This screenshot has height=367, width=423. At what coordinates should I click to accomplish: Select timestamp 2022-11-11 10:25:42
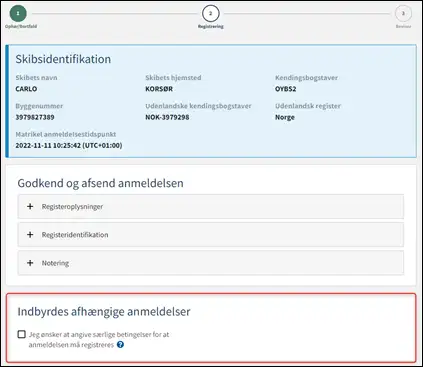click(69, 145)
